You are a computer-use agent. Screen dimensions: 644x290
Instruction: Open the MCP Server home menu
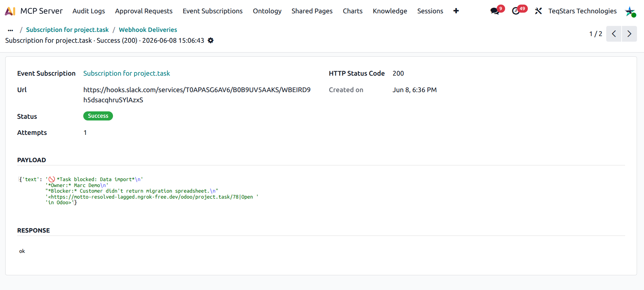41,11
